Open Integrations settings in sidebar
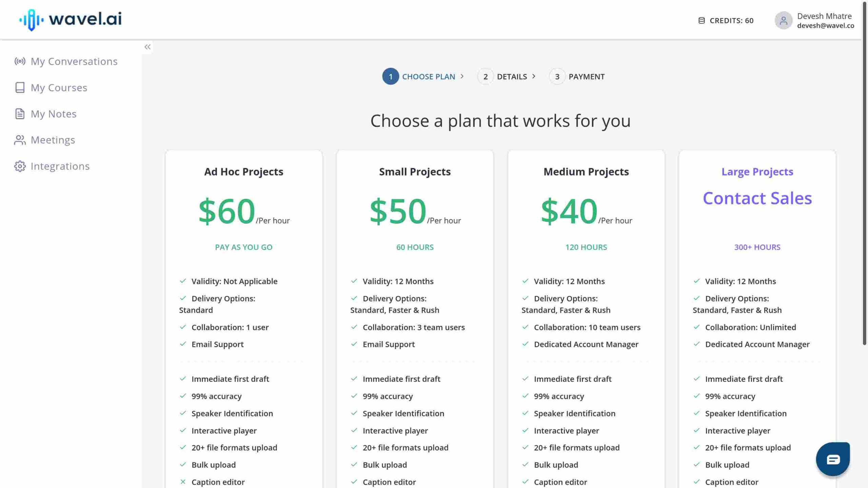868x488 pixels. tap(60, 166)
